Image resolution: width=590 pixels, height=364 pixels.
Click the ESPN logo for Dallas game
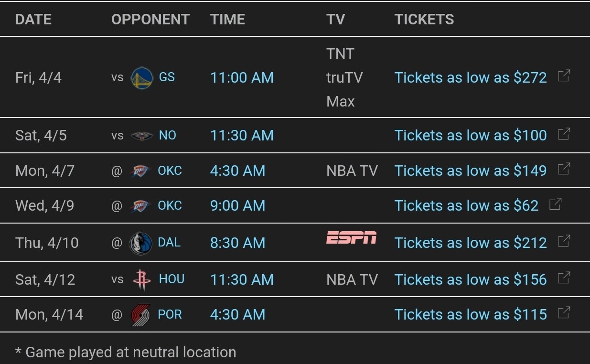[351, 238]
